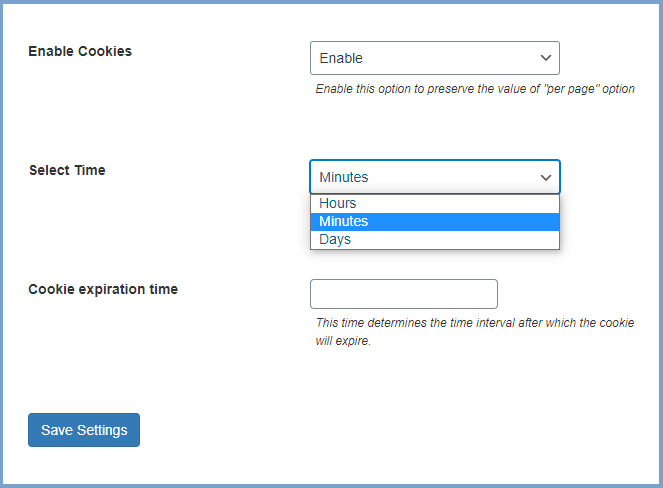The height and width of the screenshot is (488, 663).
Task: Open the Enable Cookies dropdown
Action: [x=434, y=58]
